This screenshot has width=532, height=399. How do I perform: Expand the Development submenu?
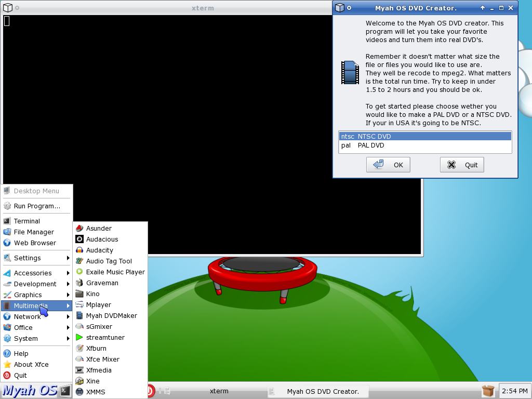[37, 284]
